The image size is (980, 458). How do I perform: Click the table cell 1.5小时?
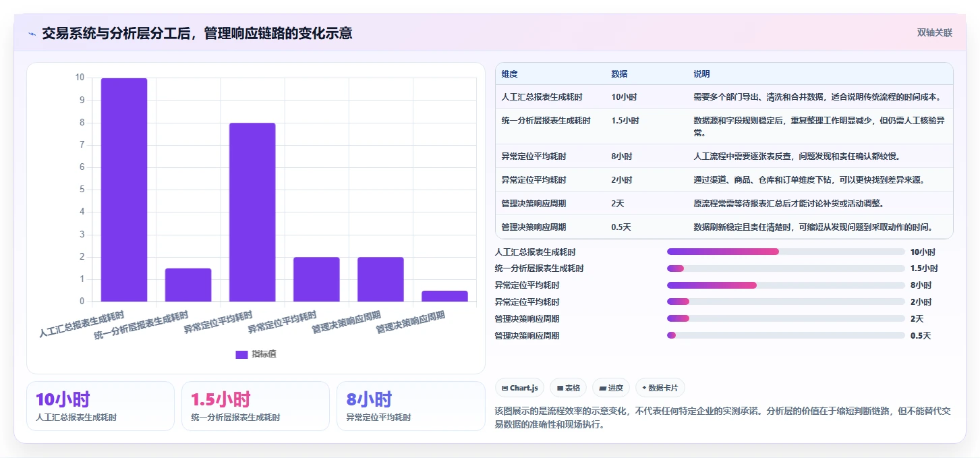click(x=625, y=120)
